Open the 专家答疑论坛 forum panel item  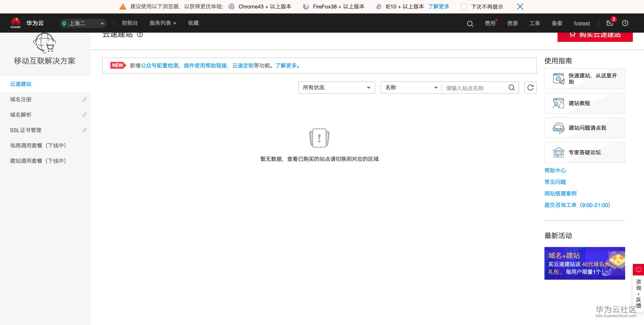(584, 152)
